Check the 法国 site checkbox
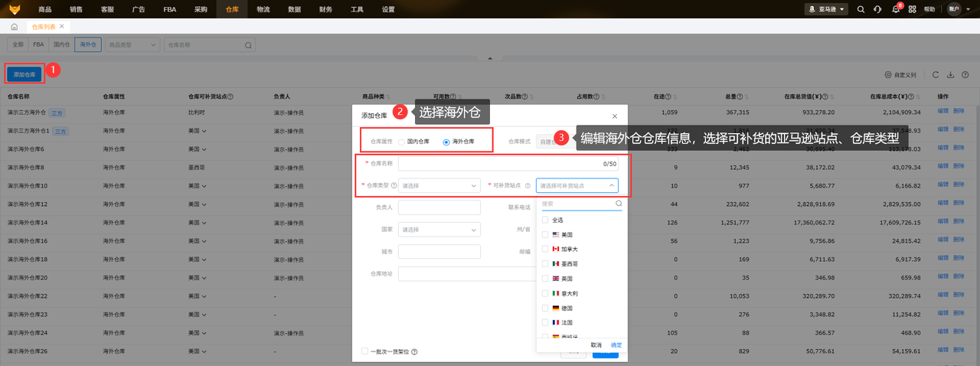 [545, 322]
